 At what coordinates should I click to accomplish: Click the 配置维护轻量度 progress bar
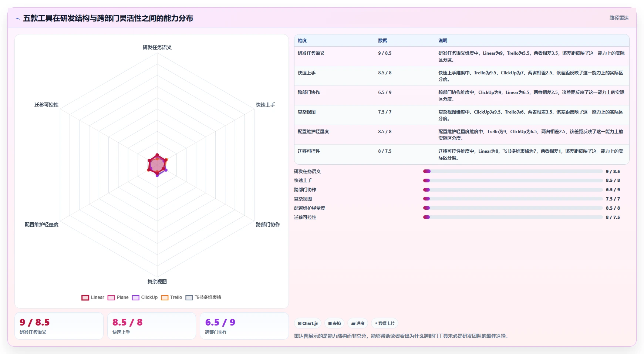[x=513, y=208]
